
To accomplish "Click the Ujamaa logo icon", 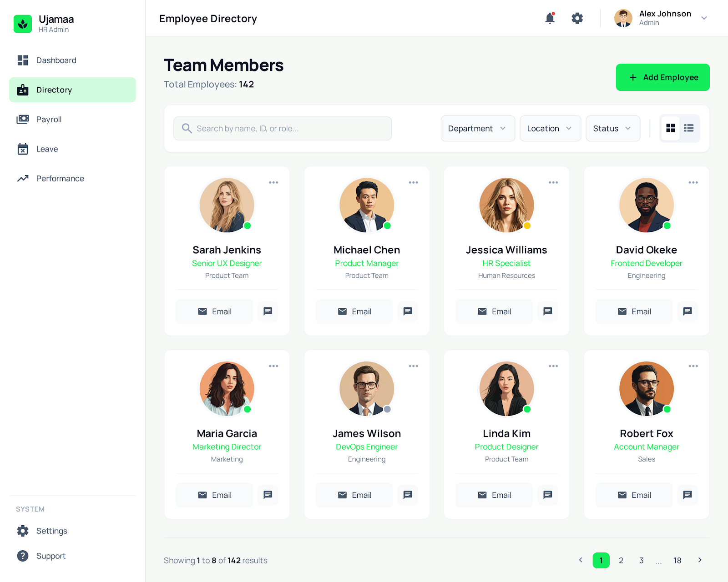I will 23,24.
